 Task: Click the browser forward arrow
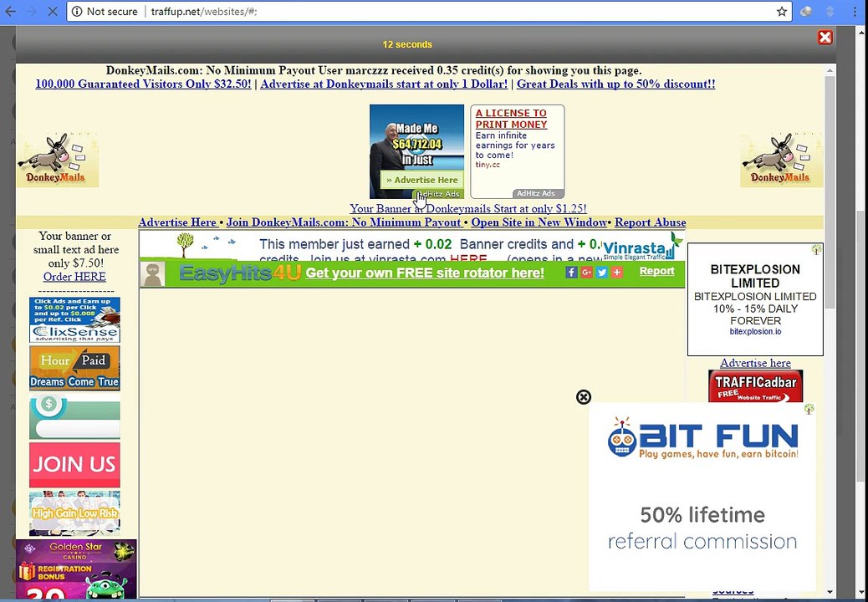coord(32,11)
